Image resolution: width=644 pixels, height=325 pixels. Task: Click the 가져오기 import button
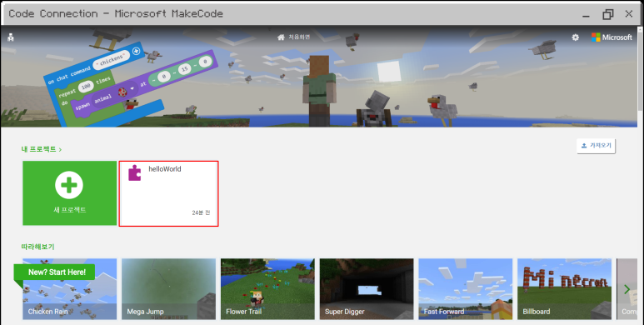point(596,146)
